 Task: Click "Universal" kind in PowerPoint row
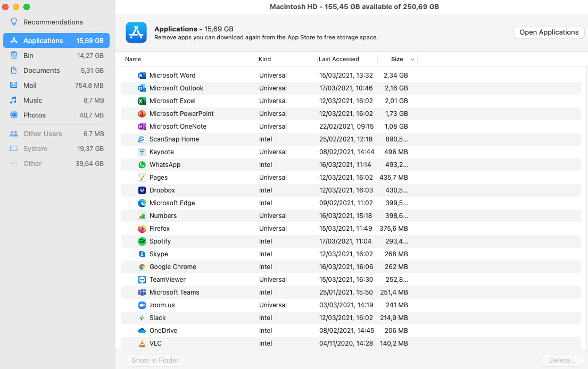coord(272,113)
